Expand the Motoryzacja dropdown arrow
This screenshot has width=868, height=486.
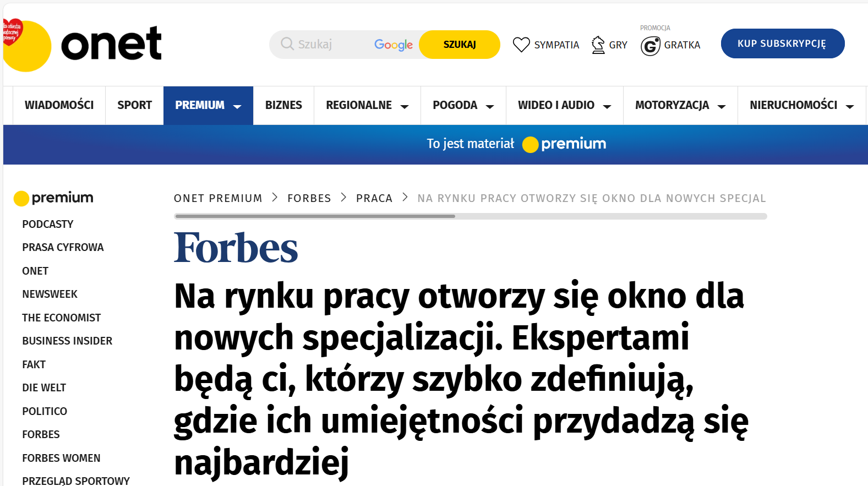pos(722,106)
